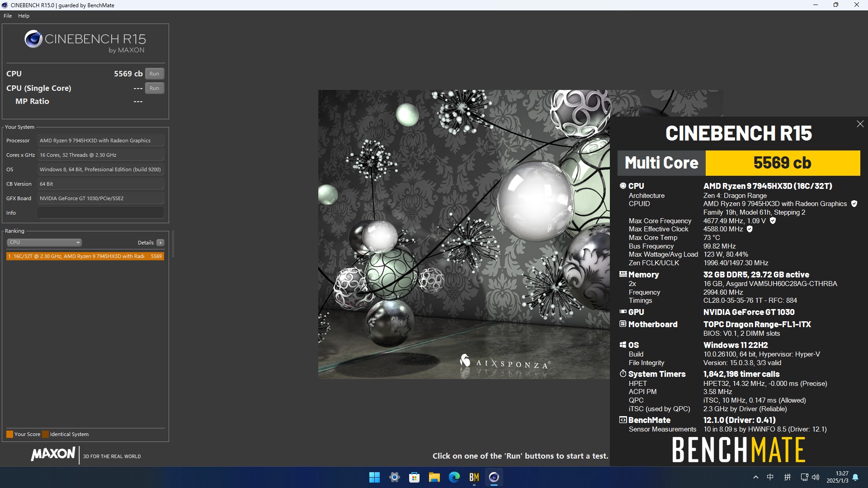The height and width of the screenshot is (488, 868).
Task: Click the GFX Board GeForce GT 1030 field
Action: (x=100, y=198)
